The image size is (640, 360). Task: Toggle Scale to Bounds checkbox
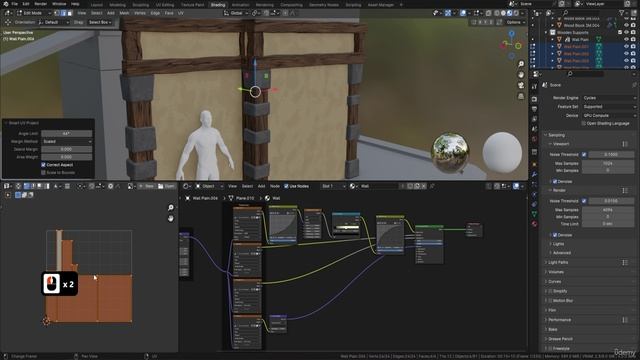click(43, 173)
